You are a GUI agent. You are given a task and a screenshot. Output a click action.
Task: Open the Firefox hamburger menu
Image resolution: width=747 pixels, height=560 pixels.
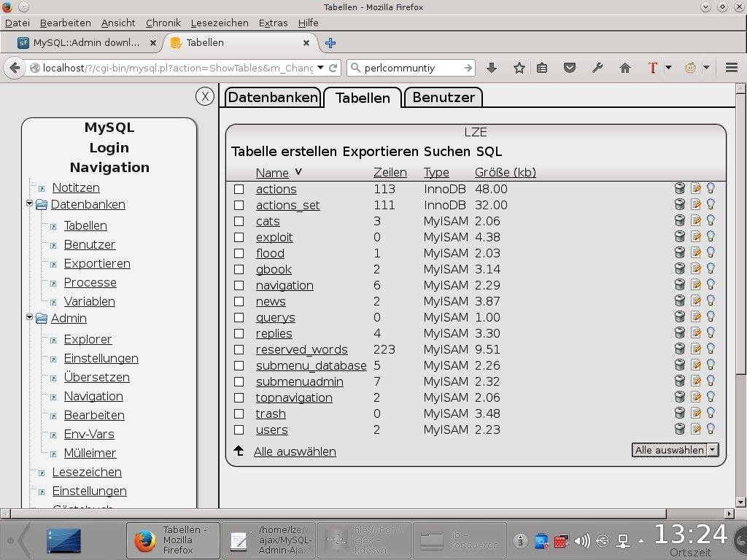point(731,68)
